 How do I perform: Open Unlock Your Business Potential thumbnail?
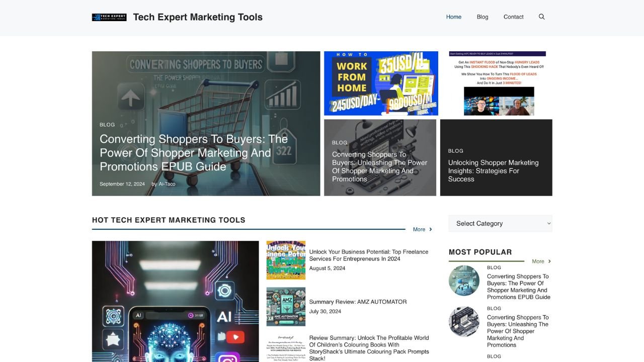(286, 260)
